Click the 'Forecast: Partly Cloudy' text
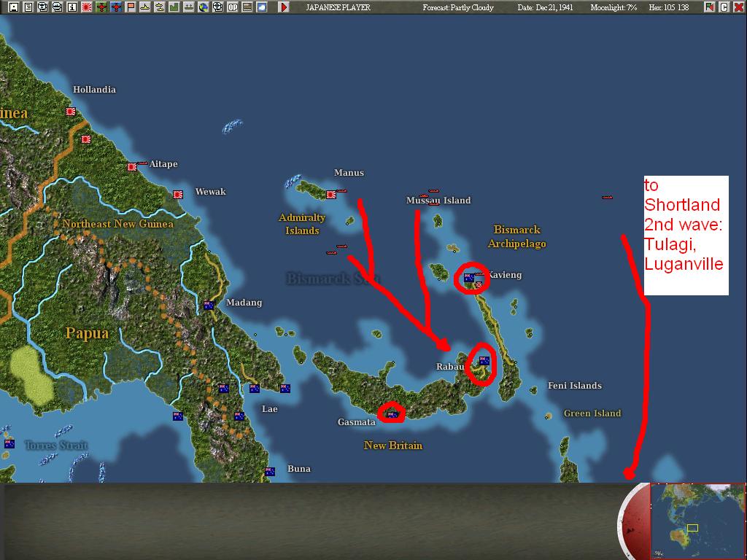This screenshot has height=560, width=747. [x=458, y=7]
